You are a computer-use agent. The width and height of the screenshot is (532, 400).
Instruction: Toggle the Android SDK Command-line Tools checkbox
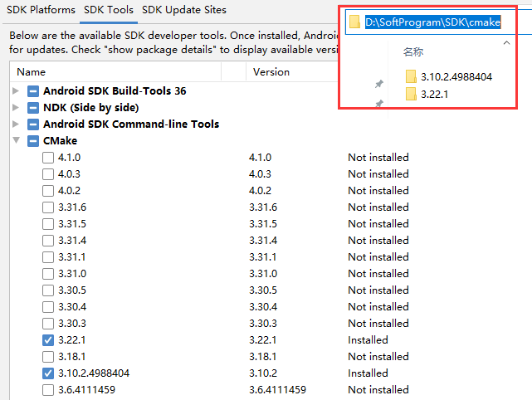(33, 124)
